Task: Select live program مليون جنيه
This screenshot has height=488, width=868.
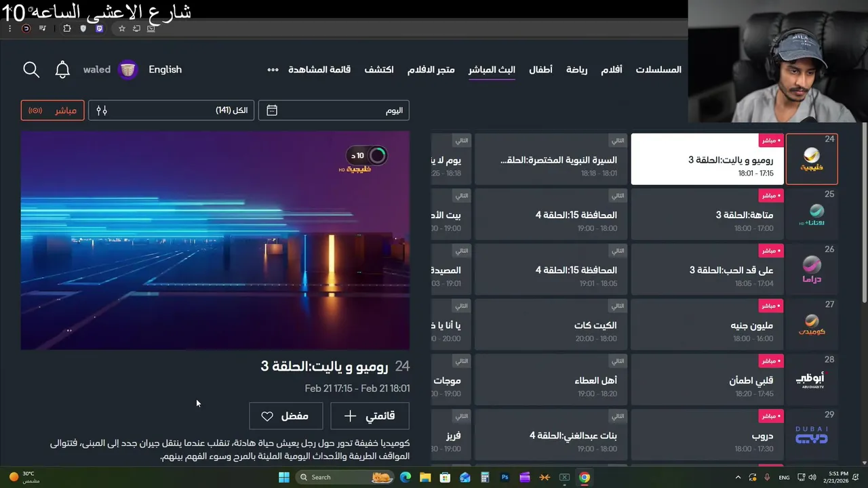Action: click(x=707, y=325)
